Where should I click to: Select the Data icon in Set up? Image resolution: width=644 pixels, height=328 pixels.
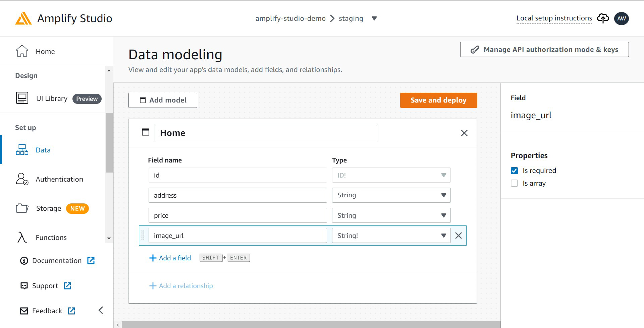22,150
